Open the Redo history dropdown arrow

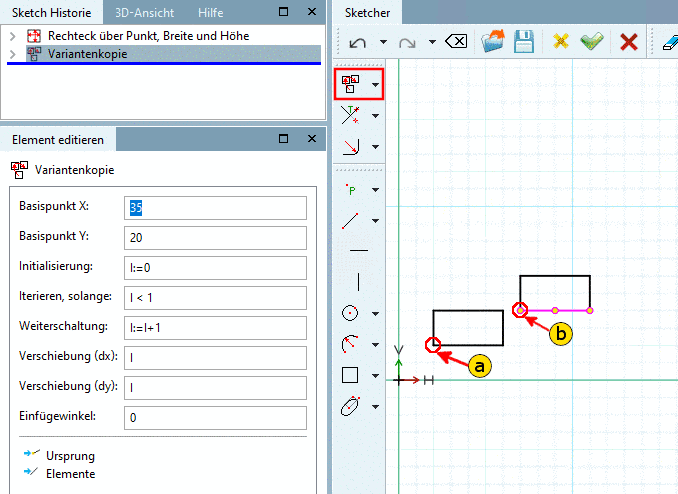[432, 42]
